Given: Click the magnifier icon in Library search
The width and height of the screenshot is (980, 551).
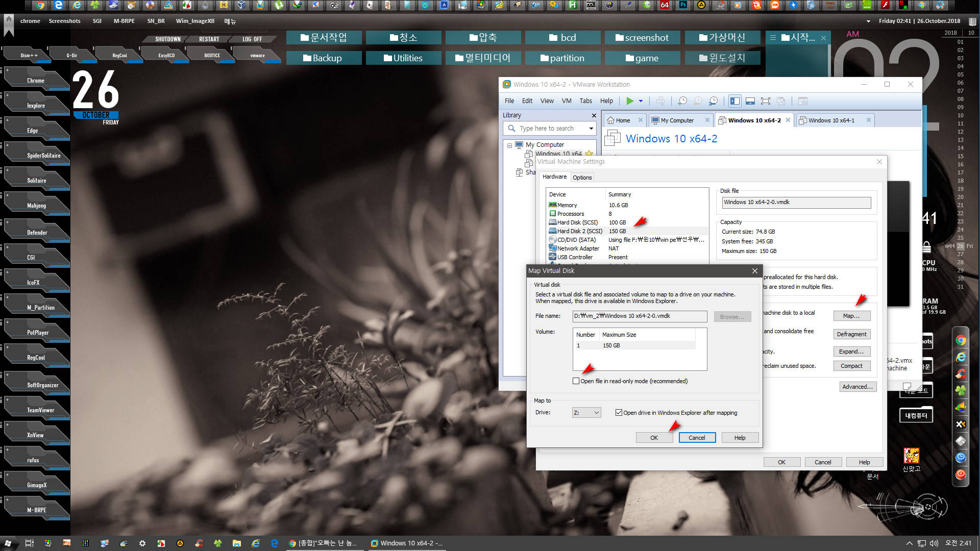Looking at the screenshot, I should pyautogui.click(x=511, y=129).
